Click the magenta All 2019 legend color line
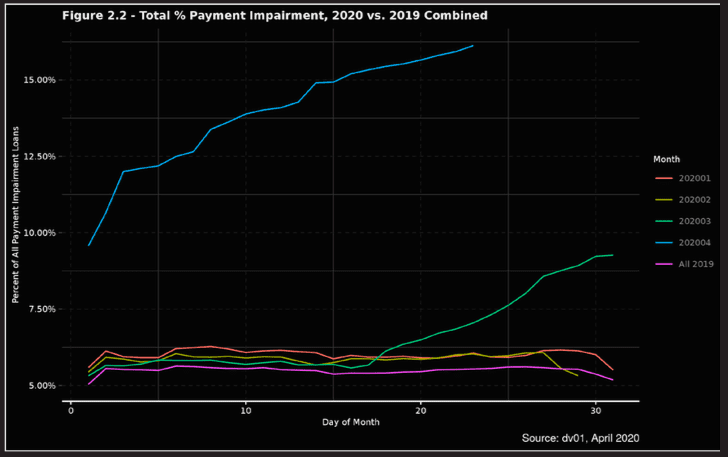The height and width of the screenshot is (457, 728). (x=663, y=264)
